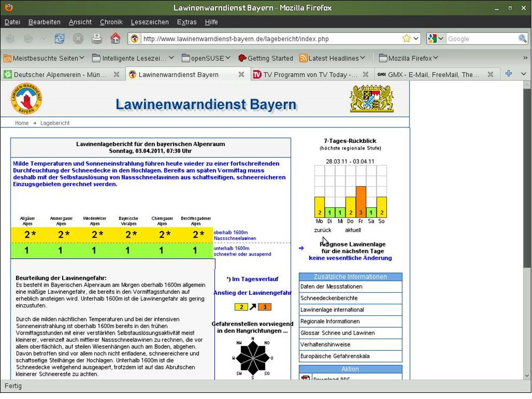Open the history dropdown next to forward button
The image size is (532, 399).
44,39
